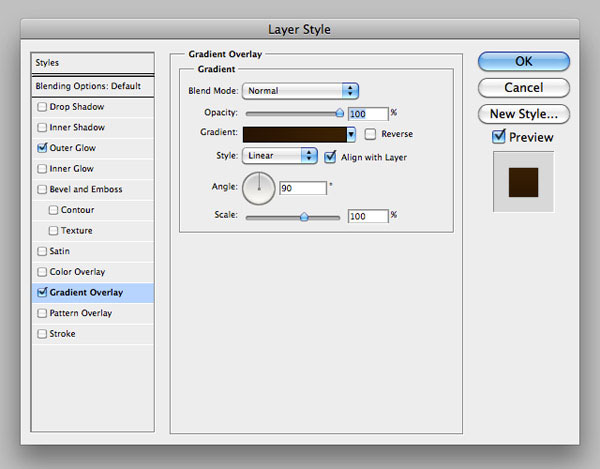Click the Opacity slider handle
This screenshot has width=600, height=469.
340,113
